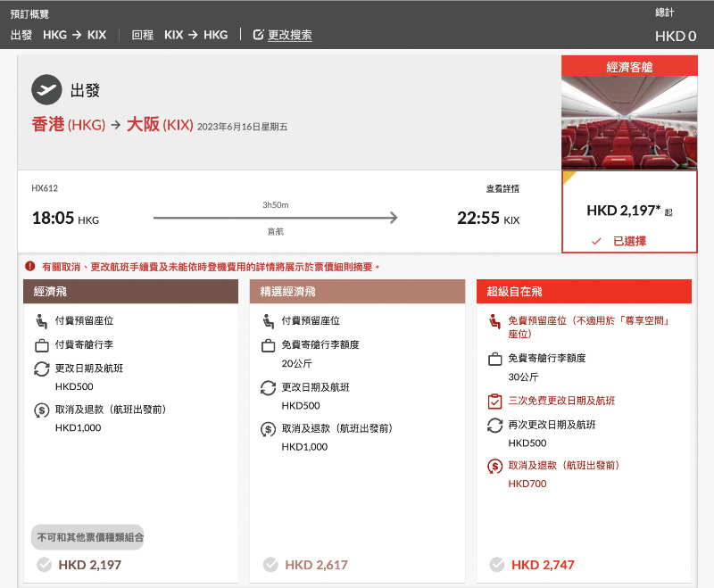Click the red warning icon beside fee notice

[x=30, y=266]
